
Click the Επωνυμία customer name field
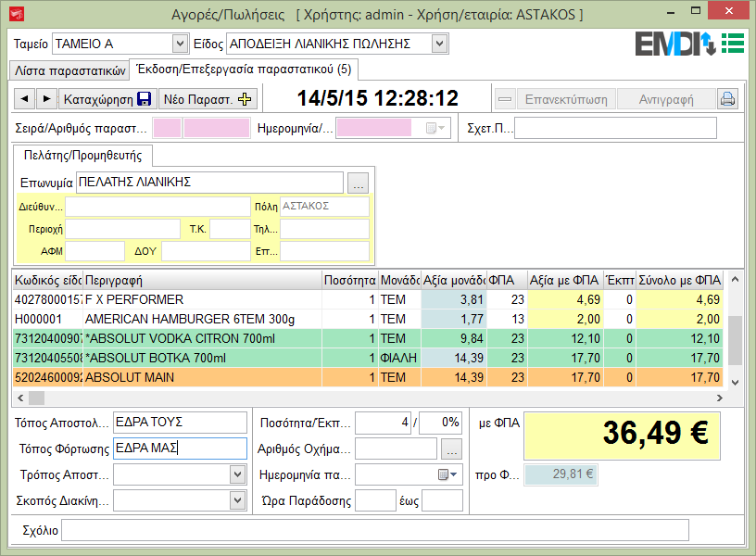tap(209, 183)
